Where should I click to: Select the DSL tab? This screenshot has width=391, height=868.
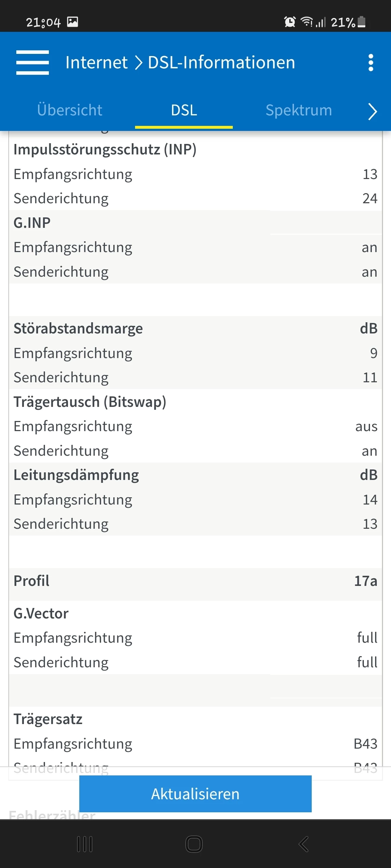184,110
